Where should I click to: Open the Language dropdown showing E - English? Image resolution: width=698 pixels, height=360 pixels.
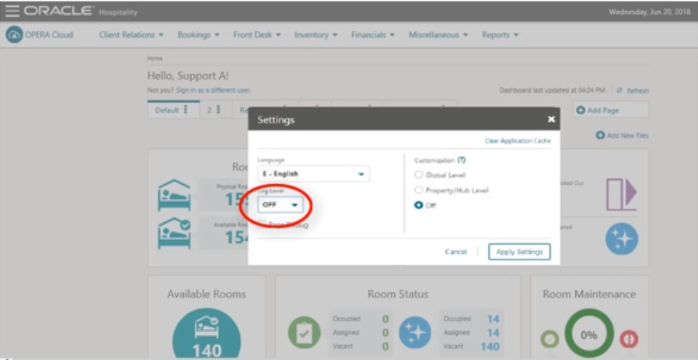click(313, 174)
